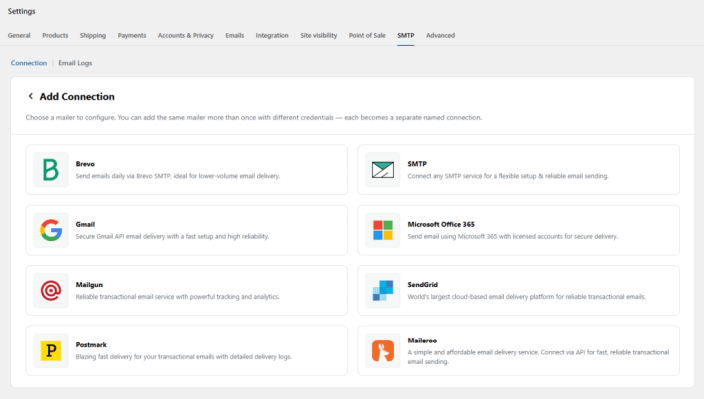
Task: Click the Add Connection heading
Action: point(77,96)
